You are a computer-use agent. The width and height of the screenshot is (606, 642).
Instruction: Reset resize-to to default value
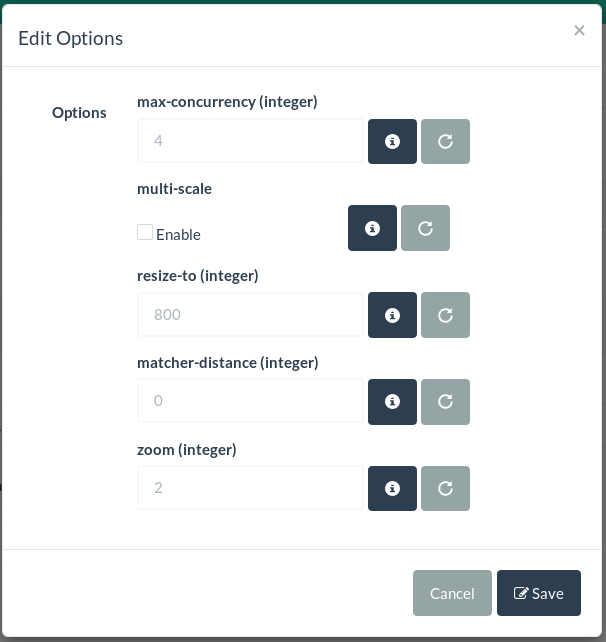click(x=445, y=315)
